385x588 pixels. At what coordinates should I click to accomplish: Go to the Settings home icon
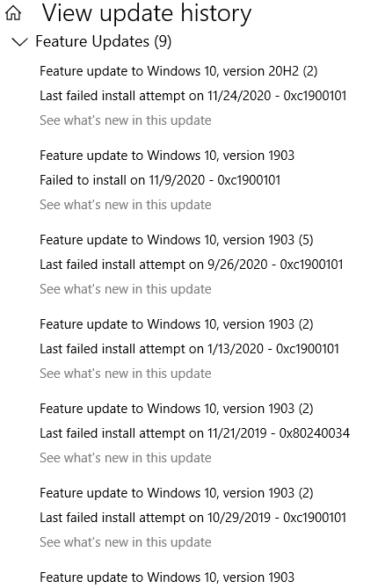pyautogui.click(x=13, y=13)
